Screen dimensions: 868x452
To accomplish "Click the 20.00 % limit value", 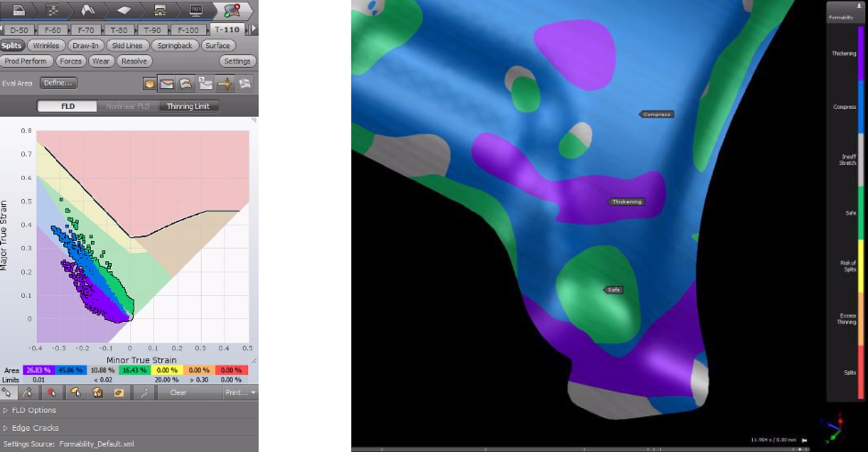I will 166,380.
